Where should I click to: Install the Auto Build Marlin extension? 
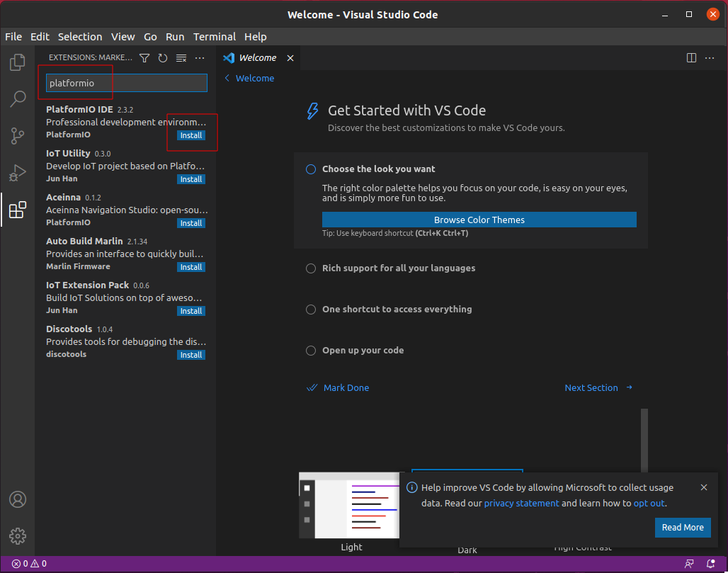point(190,267)
